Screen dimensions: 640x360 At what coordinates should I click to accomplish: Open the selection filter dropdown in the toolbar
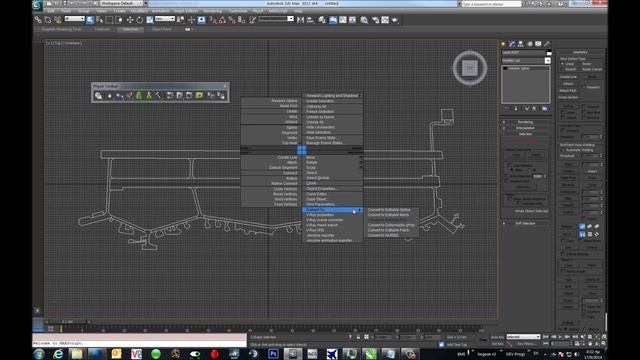coord(75,19)
